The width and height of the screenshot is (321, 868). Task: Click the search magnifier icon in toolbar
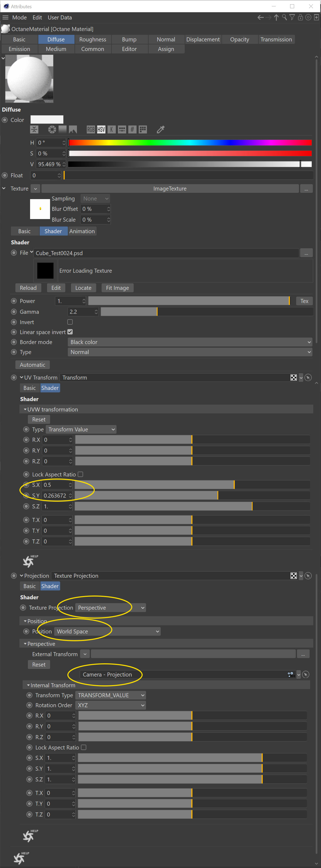pyautogui.click(x=284, y=18)
